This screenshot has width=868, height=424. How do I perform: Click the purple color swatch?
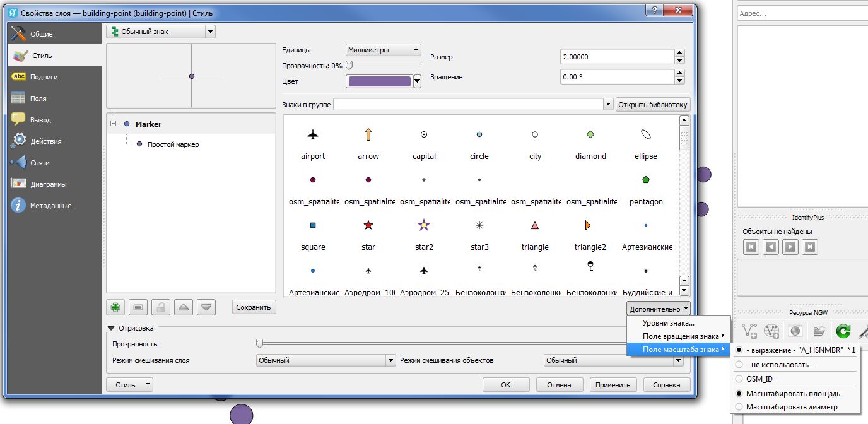[x=380, y=81]
